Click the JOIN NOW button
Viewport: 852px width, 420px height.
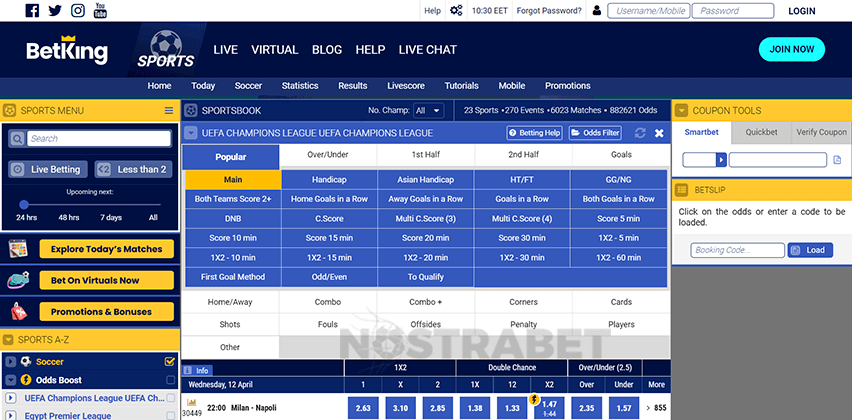[x=792, y=49]
